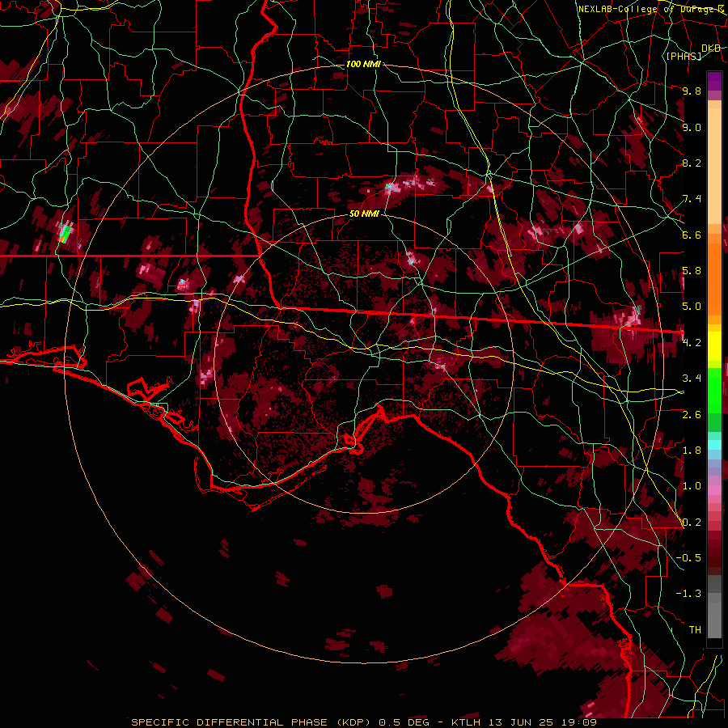Click the -0.5 scale label
This screenshot has width=728, height=728.
tap(688, 558)
